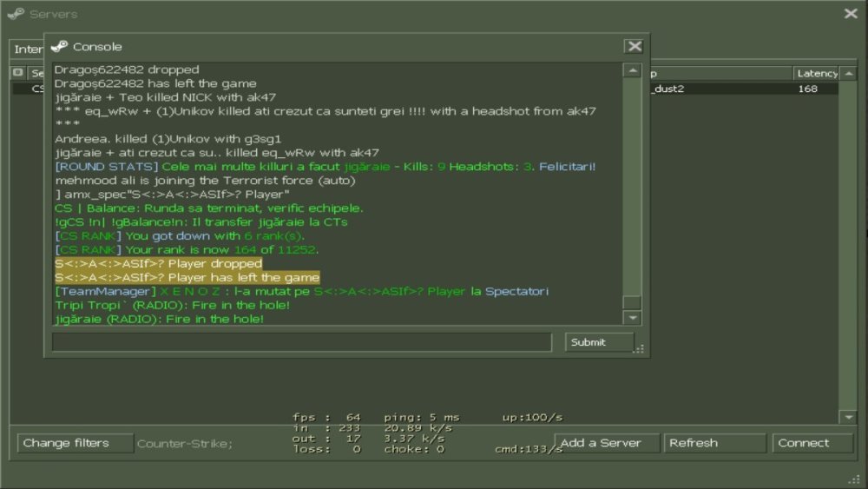Click 'mehmood ali is joining the Terrorist force' line
Screen dimensions: 868x489
pos(205,181)
